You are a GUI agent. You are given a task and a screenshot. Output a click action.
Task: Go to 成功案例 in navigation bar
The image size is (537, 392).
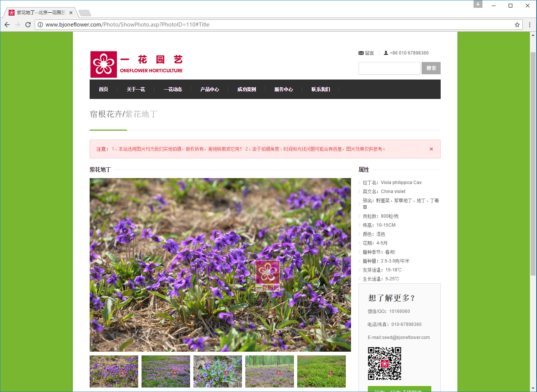pos(246,89)
